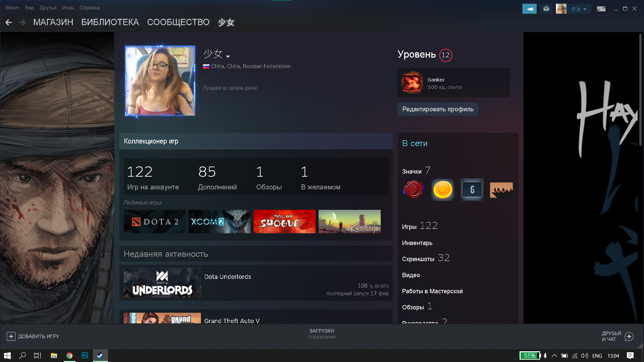This screenshot has height=362, width=644.
Task: Go back with the left arrow
Action: click(x=9, y=22)
